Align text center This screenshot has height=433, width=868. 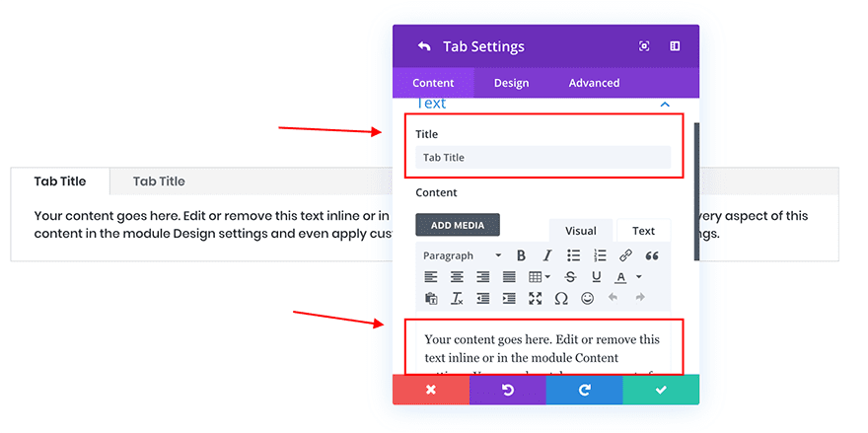[457, 277]
